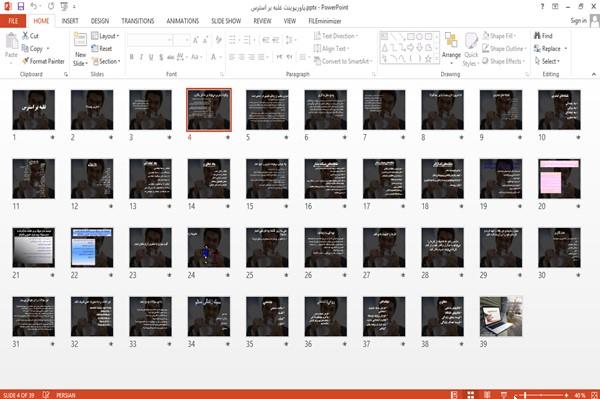This screenshot has width=600, height=399.
Task: Increase the font size
Action: pyautogui.click(x=196, y=40)
